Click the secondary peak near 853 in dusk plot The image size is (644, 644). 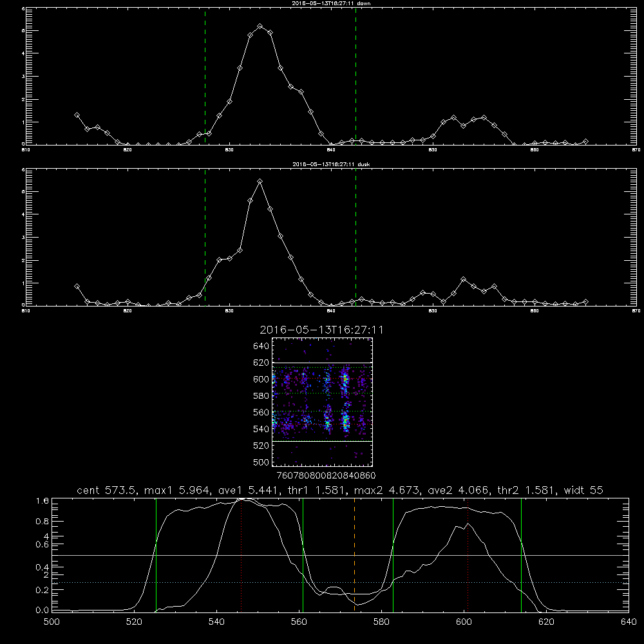point(463,279)
